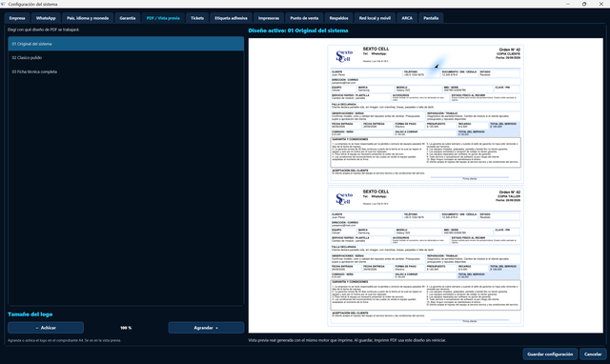Switch to Red local y móvil tab
Screen dimensions: 610x364
[375, 18]
